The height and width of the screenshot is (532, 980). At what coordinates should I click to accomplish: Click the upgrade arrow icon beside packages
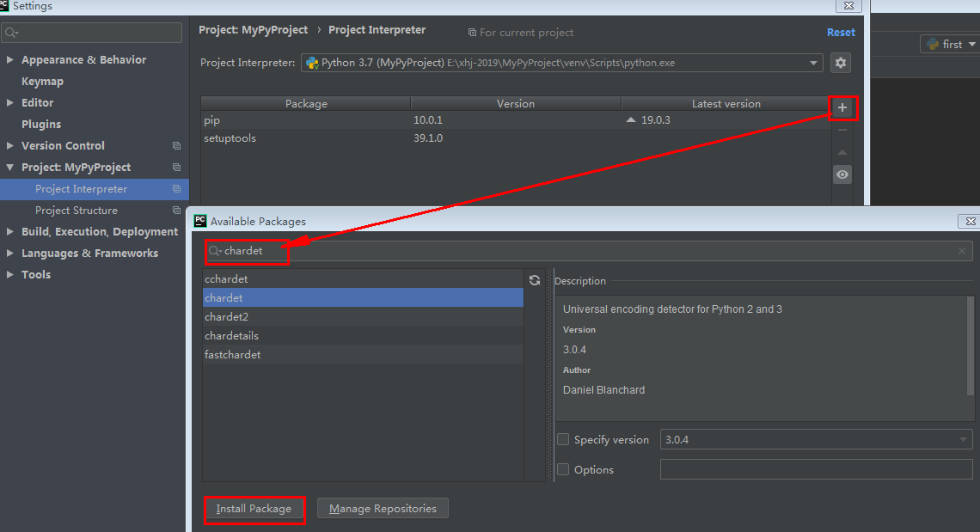842,152
